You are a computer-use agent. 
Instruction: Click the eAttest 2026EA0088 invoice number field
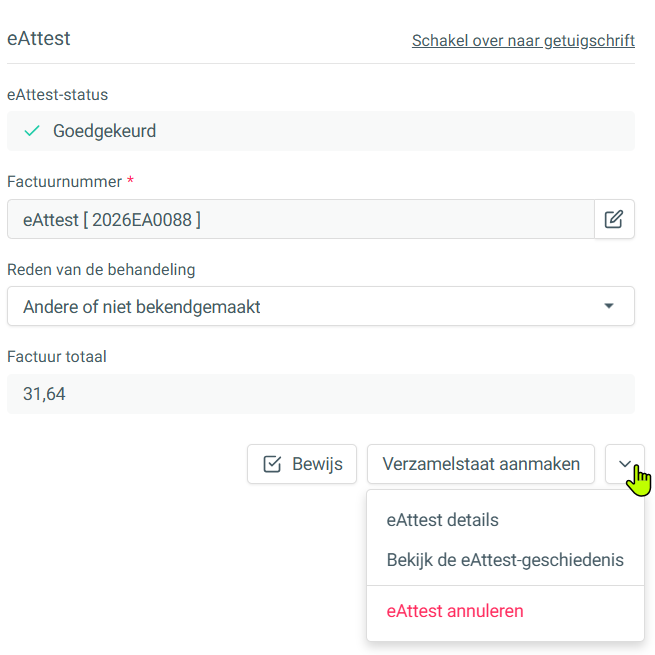tap(301, 219)
